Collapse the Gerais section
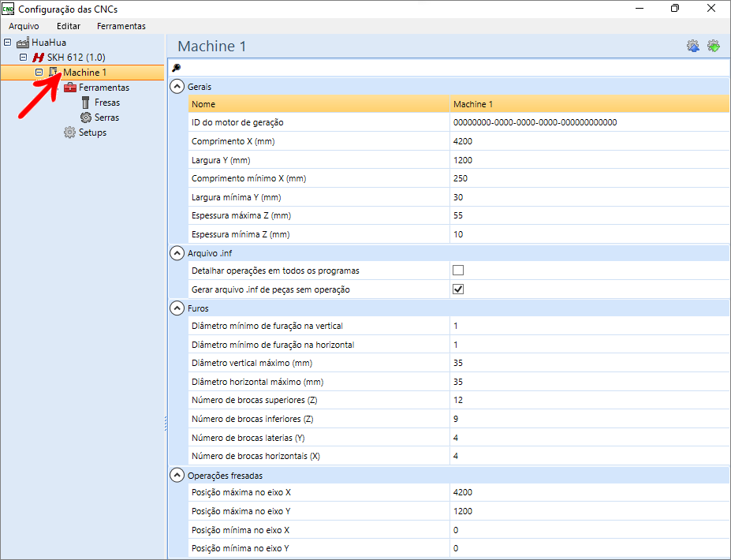 177,86
